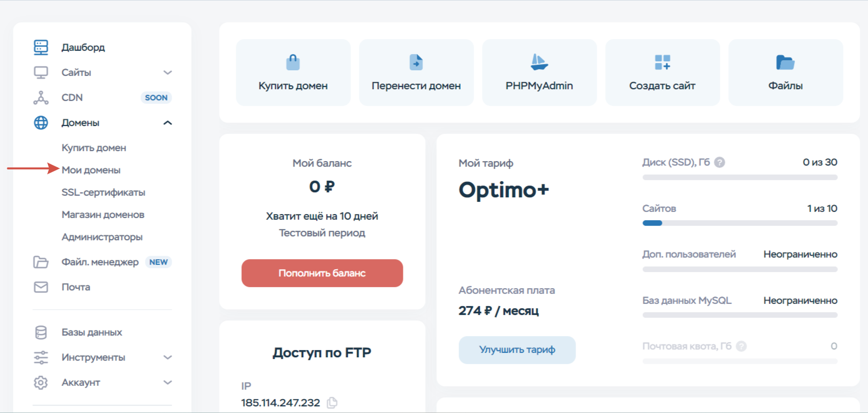Click the 0 ₽ balance amount
Image resolution: width=868 pixels, height=413 pixels.
coord(322,187)
